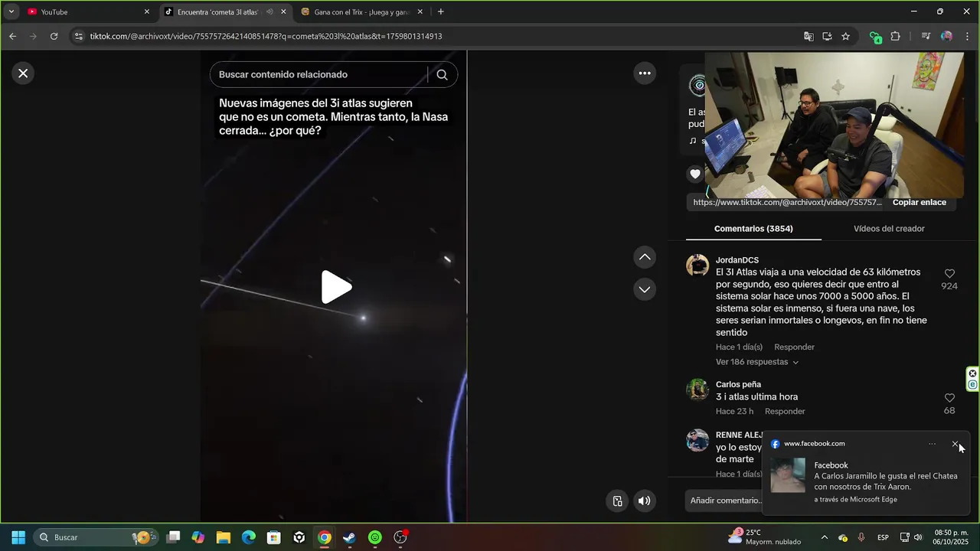This screenshot has width=980, height=551.
Task: Switch to 'Gana con el Trix' tab
Action: (362, 11)
